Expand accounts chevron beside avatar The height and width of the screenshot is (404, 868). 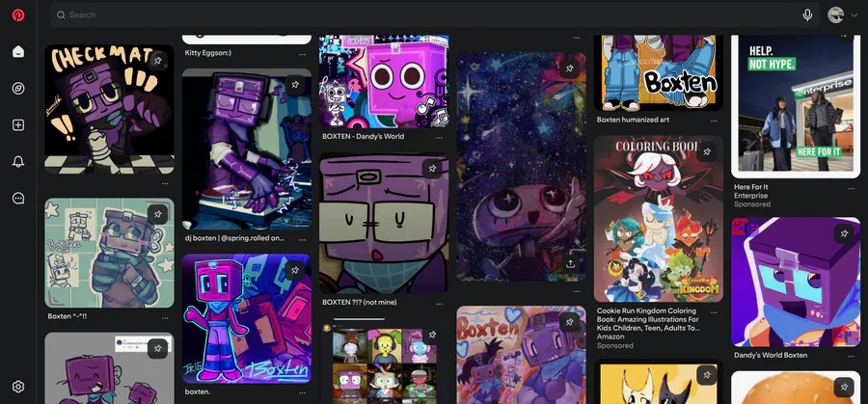click(x=854, y=15)
